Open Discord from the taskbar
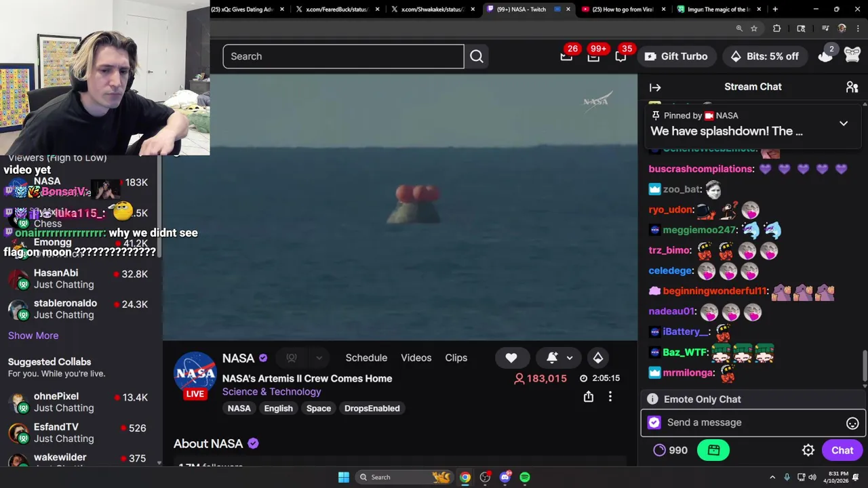The height and width of the screenshot is (488, 868). click(505, 477)
